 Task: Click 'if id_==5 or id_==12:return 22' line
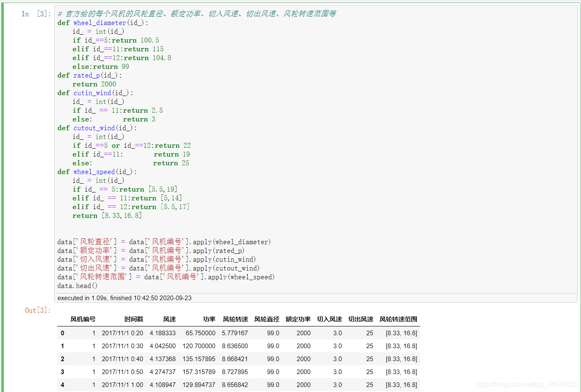coord(132,145)
